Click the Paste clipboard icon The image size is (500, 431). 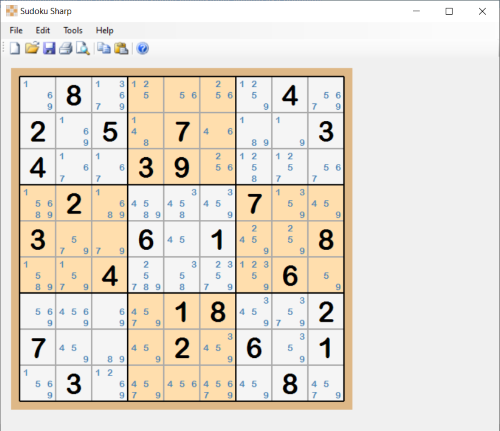(x=121, y=48)
